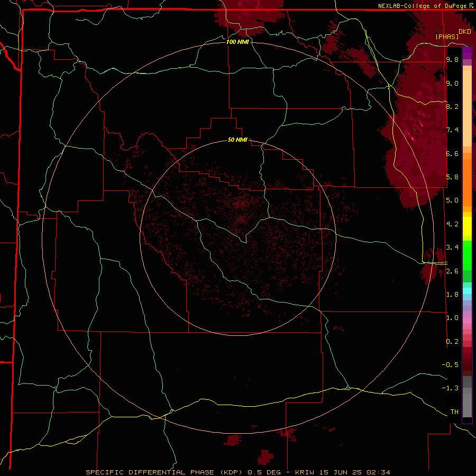The height and width of the screenshot is (476, 476).
Task: Click the 4.2 value on the color scale
Action: click(x=452, y=224)
